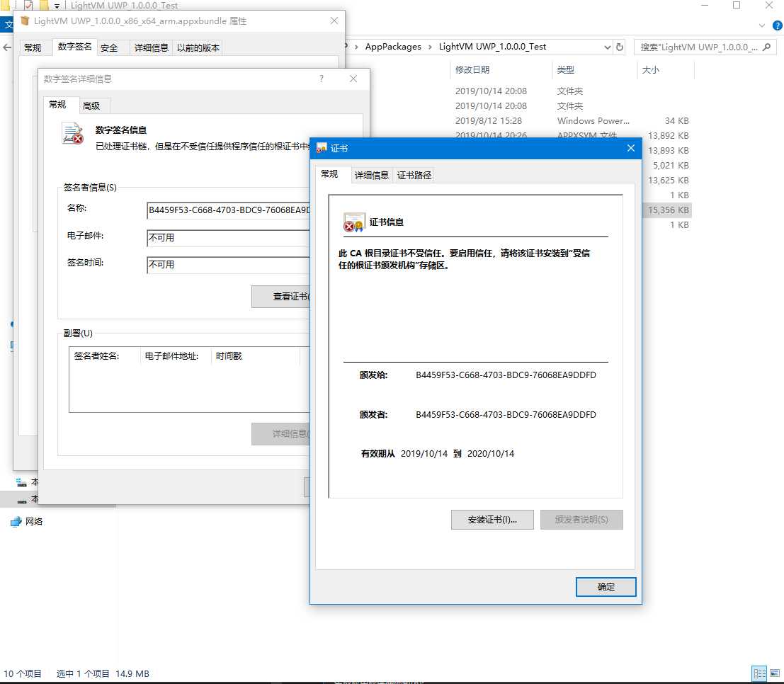
Task: Click the digital signature info icon
Action: point(72,133)
